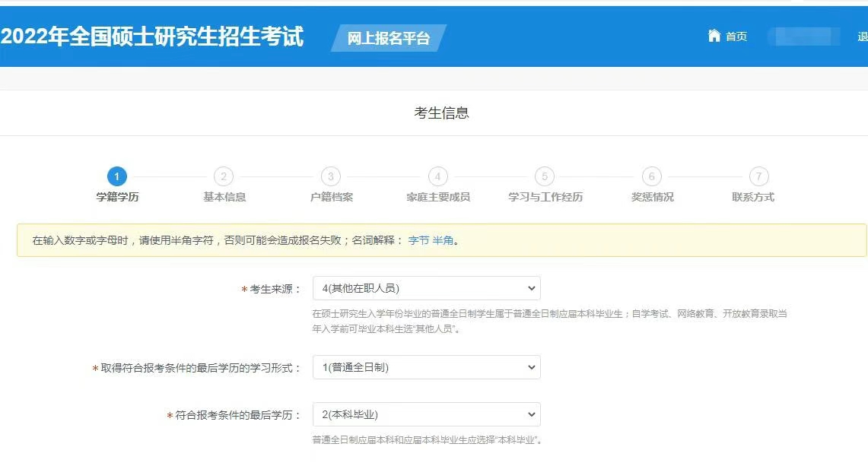Image resolution: width=868 pixels, height=466 pixels.
Task: Expand the 学习形式 dropdown showing 普通全日制
Action: coord(426,367)
